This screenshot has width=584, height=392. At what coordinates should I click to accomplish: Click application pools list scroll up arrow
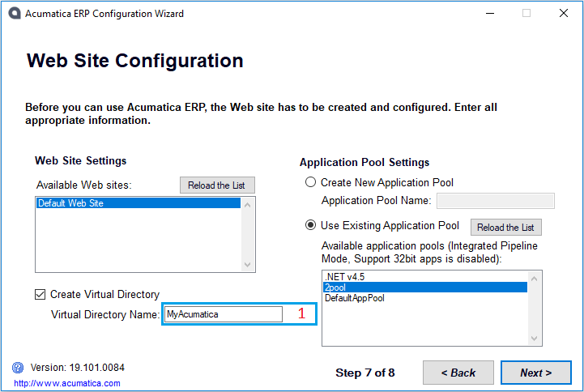click(534, 279)
